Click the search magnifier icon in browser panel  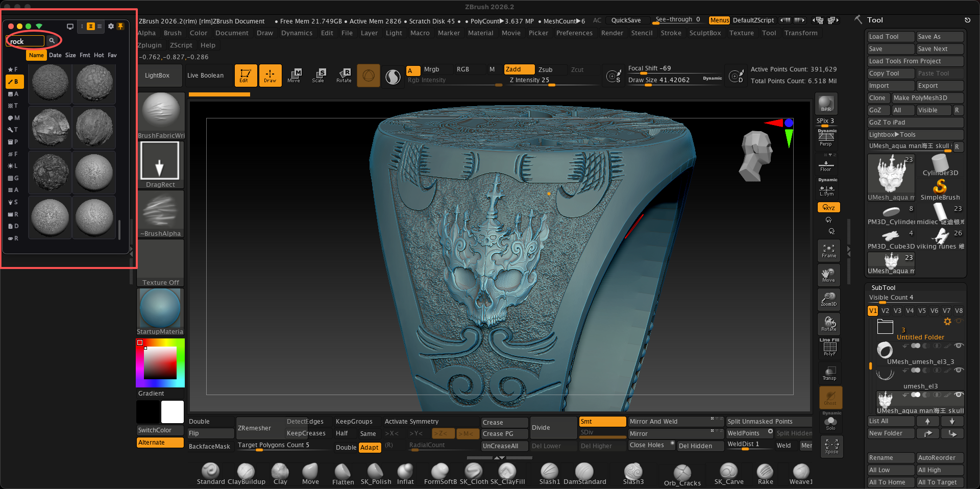[52, 41]
